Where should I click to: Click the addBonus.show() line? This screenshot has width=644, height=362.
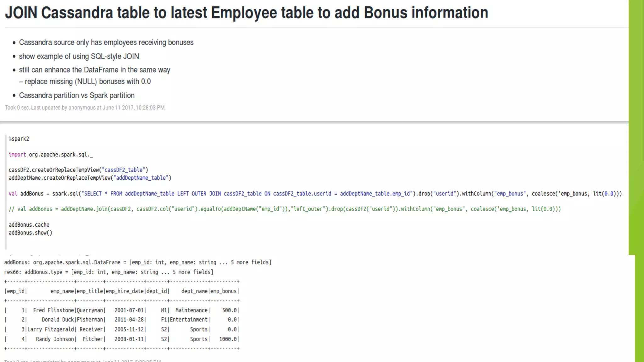pos(30,233)
